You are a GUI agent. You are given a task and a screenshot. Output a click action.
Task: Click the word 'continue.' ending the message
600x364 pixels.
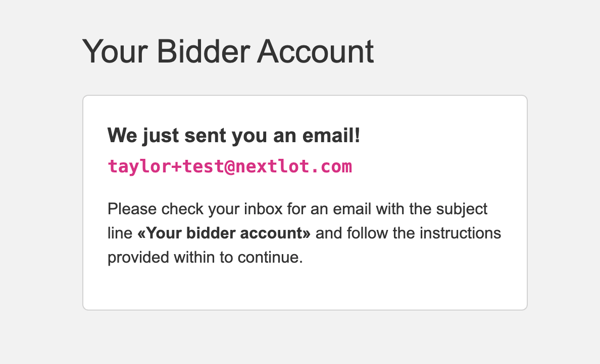click(270, 257)
